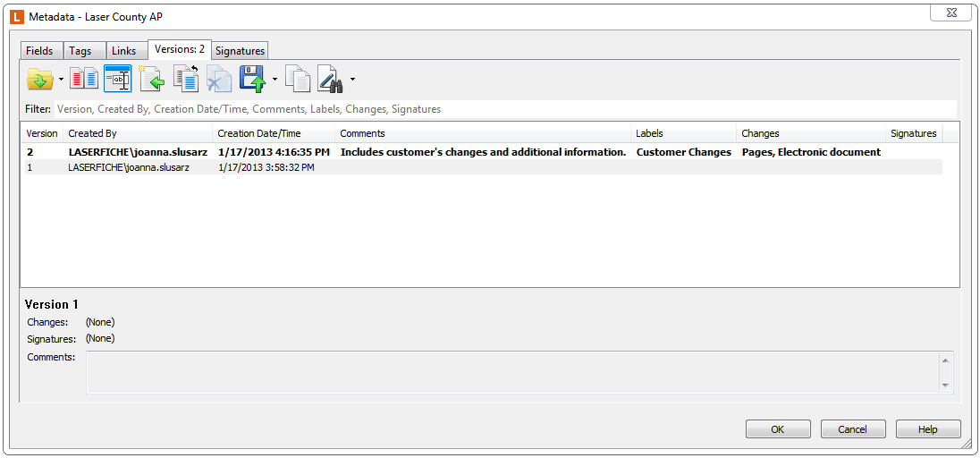Click the version 2 creator joanna.slusarz
The height and width of the screenshot is (458, 980).
pyautogui.click(x=138, y=152)
